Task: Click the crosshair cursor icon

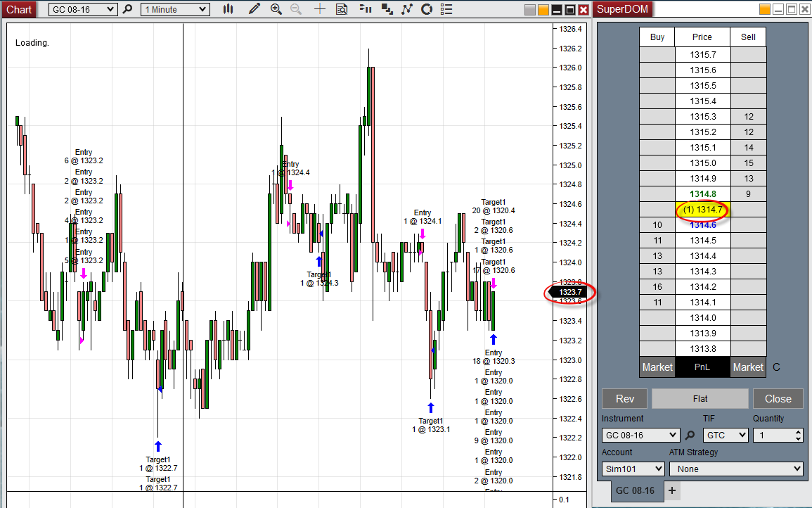Action: click(320, 9)
